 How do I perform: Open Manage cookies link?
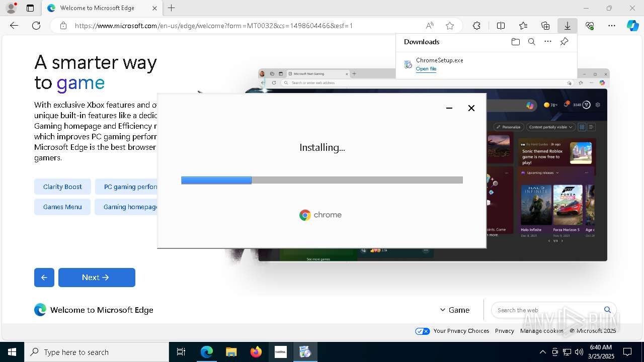(541, 331)
